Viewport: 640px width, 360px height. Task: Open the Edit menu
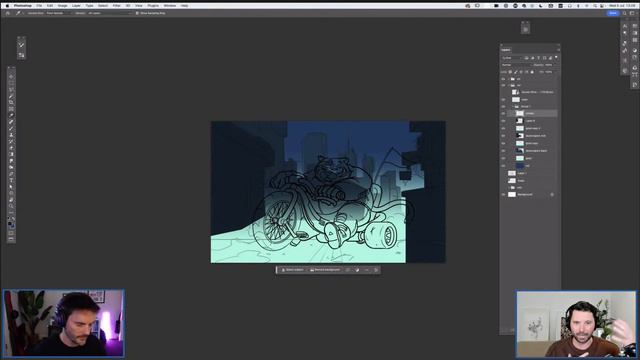[50, 6]
